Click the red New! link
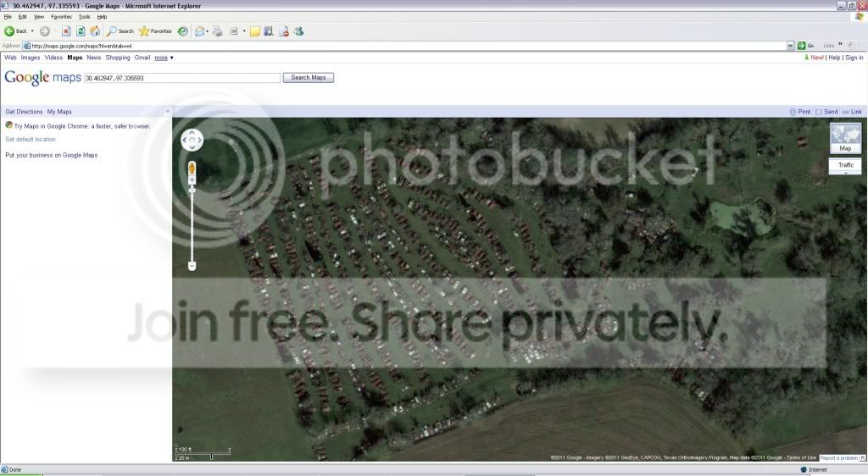This screenshot has width=868, height=476. click(x=816, y=58)
